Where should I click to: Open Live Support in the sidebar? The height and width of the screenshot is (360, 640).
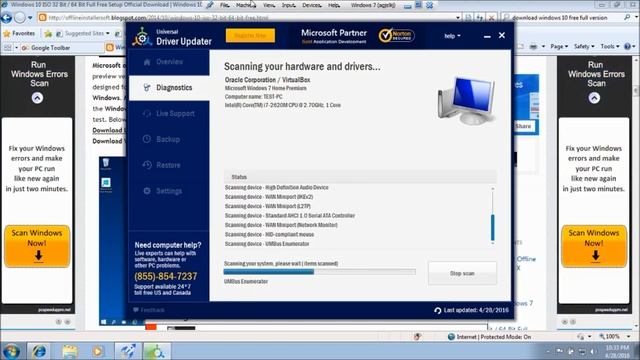(x=169, y=113)
